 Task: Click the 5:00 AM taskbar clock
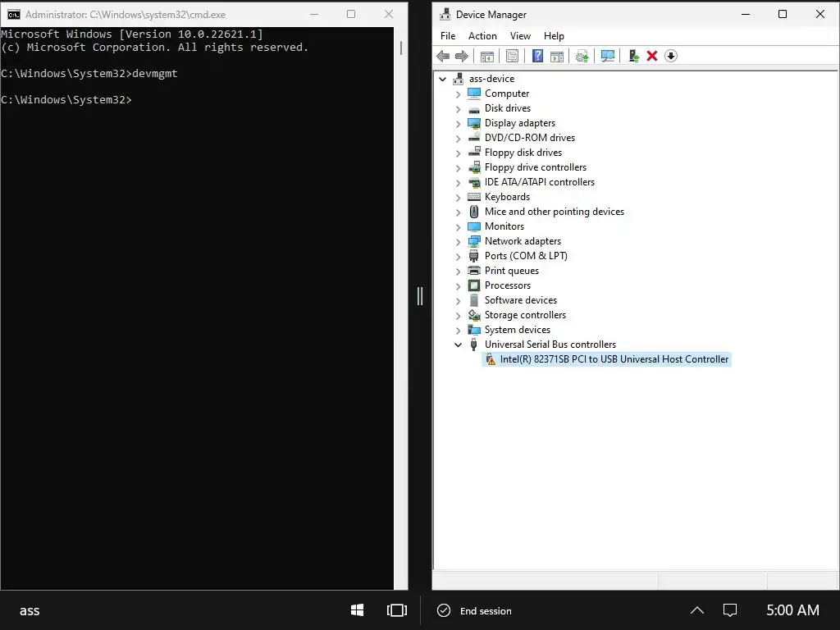(x=792, y=610)
